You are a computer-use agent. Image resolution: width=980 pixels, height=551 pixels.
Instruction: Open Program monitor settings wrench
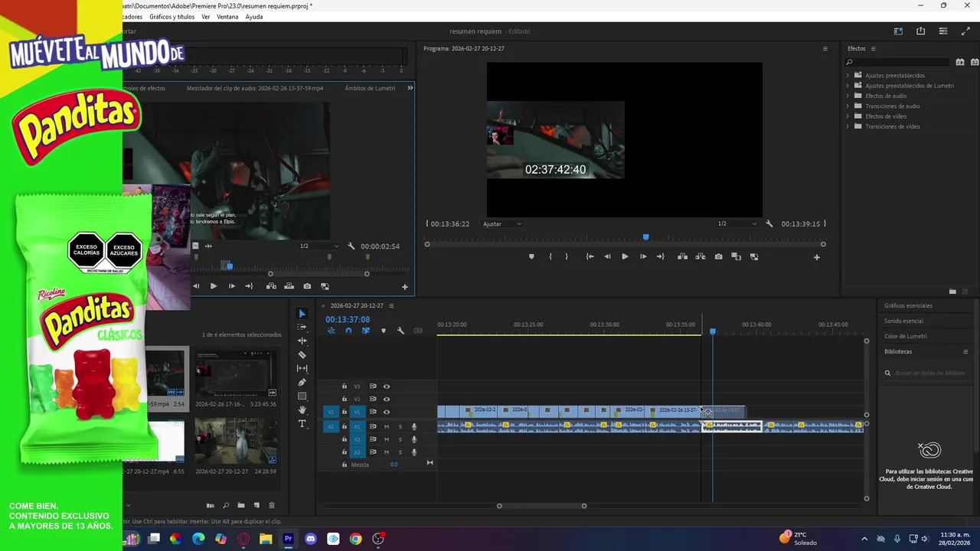click(769, 224)
